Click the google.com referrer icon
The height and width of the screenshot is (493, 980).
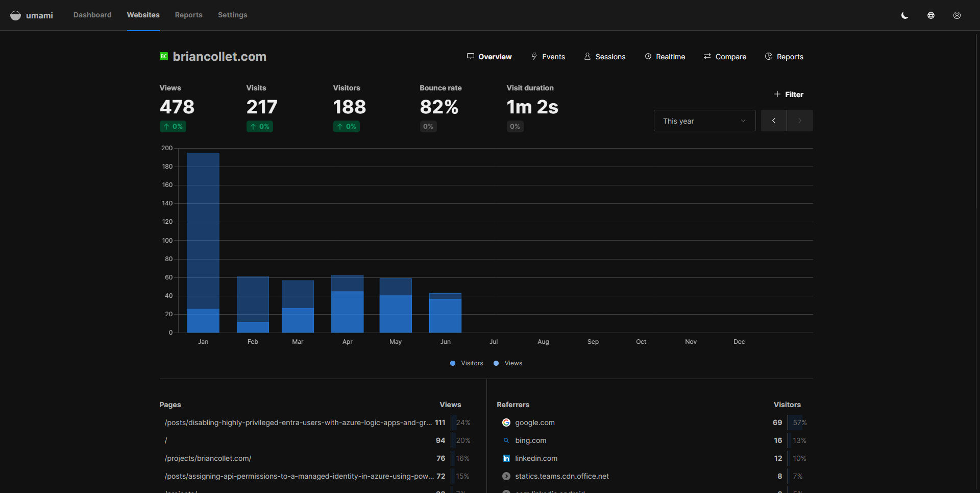[506, 422]
